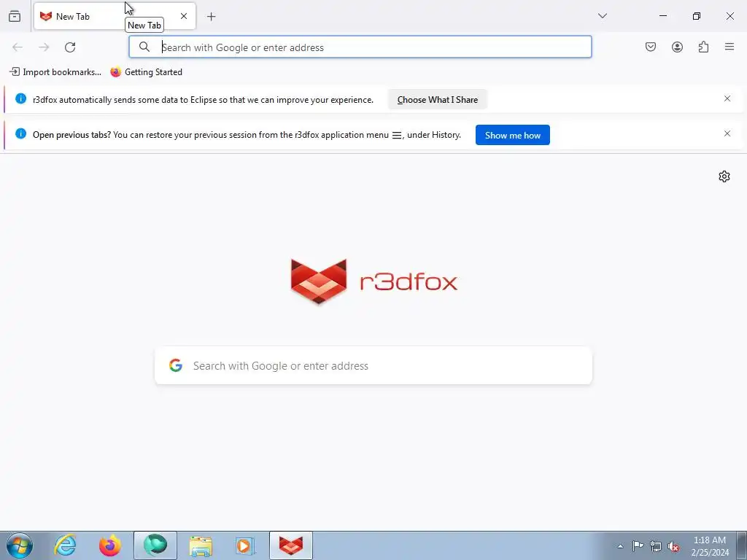This screenshot has height=560, width=747.
Task: Open the clock showing 1:18 AM
Action: (710, 546)
